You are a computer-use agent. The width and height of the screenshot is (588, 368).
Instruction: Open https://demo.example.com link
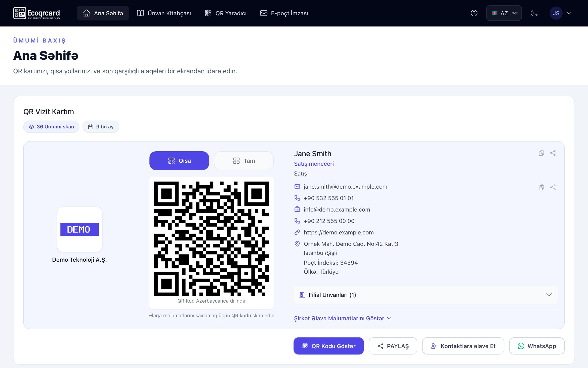tap(339, 233)
